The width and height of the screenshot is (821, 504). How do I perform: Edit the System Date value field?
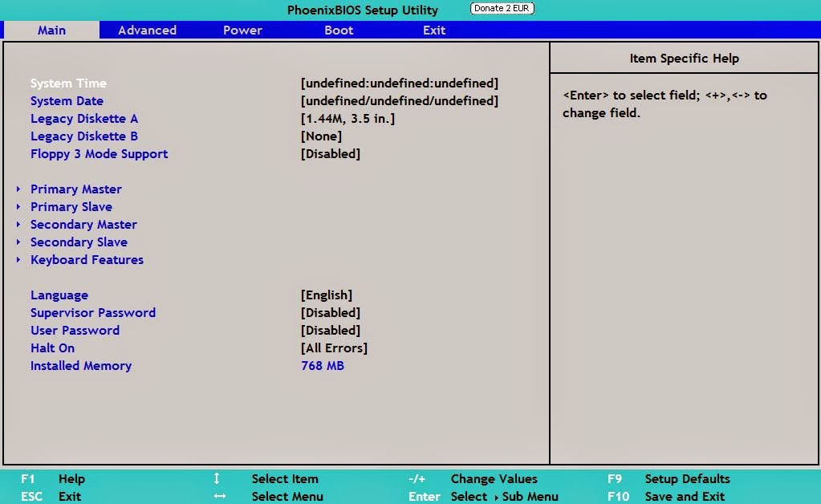(x=400, y=101)
